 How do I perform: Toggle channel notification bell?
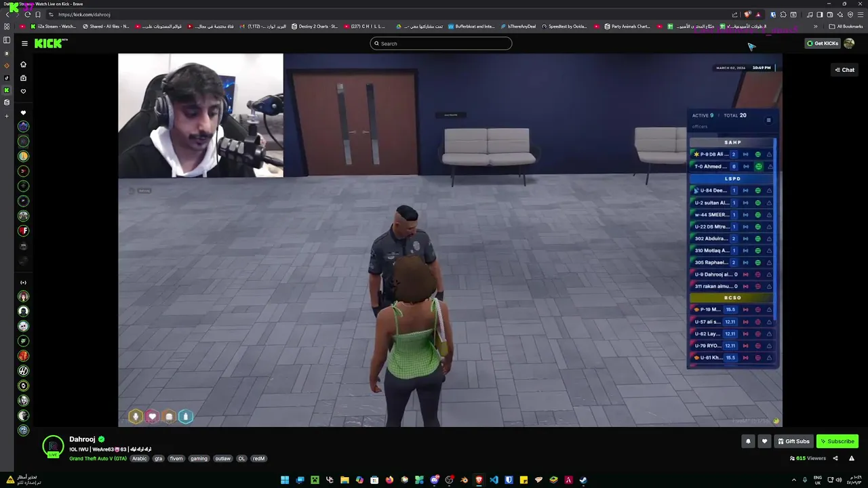point(748,441)
